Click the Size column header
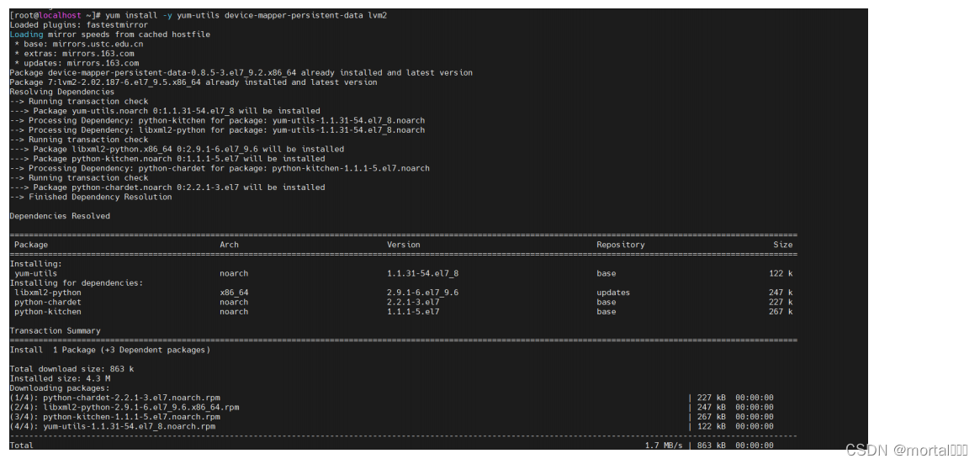Screen dimensions: 980x464 pos(782,245)
